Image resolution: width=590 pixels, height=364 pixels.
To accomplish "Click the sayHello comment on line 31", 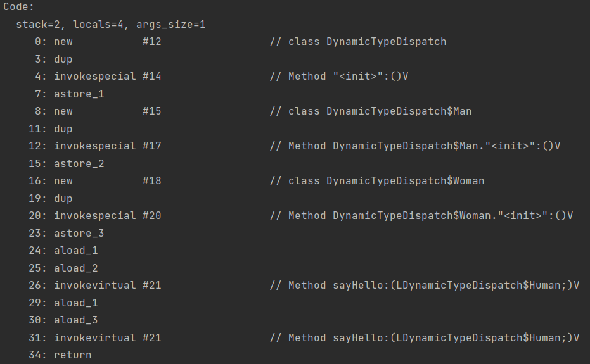I will click(425, 337).
